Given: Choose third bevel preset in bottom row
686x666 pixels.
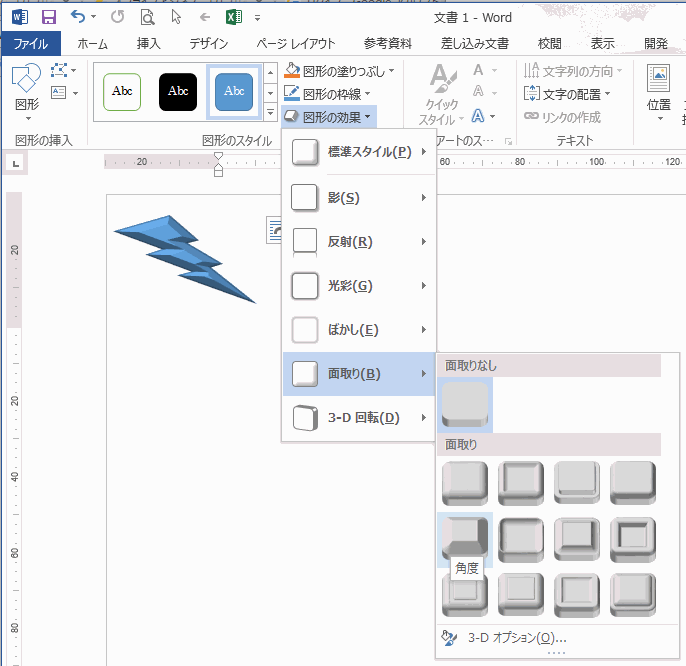Looking at the screenshot, I should coord(577,595).
